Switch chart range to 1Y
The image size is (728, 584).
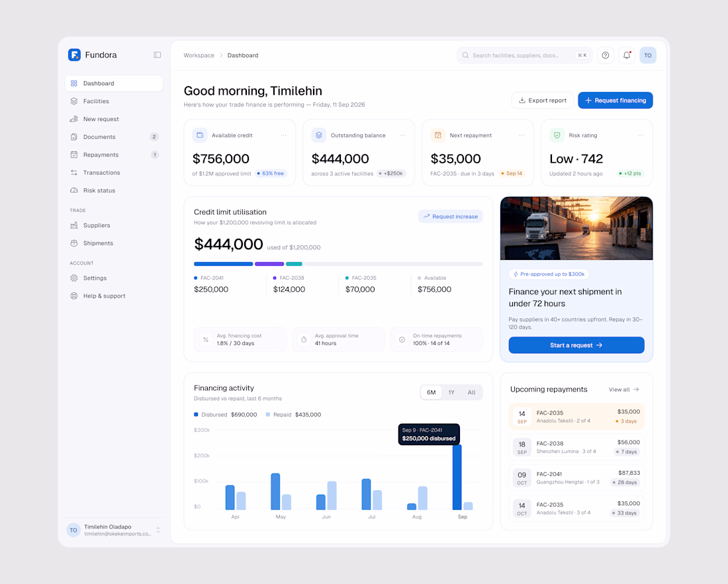click(x=451, y=392)
